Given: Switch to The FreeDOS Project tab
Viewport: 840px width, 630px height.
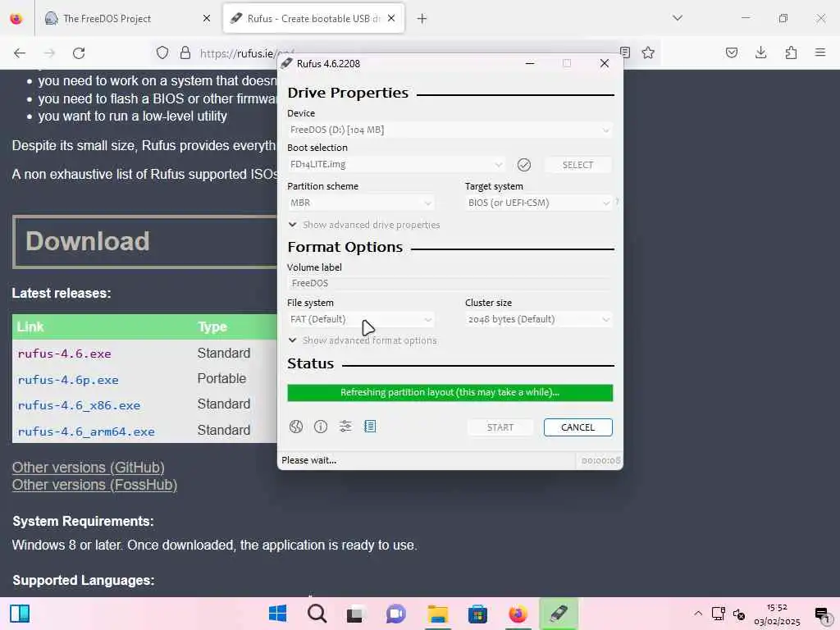Looking at the screenshot, I should click(126, 19).
